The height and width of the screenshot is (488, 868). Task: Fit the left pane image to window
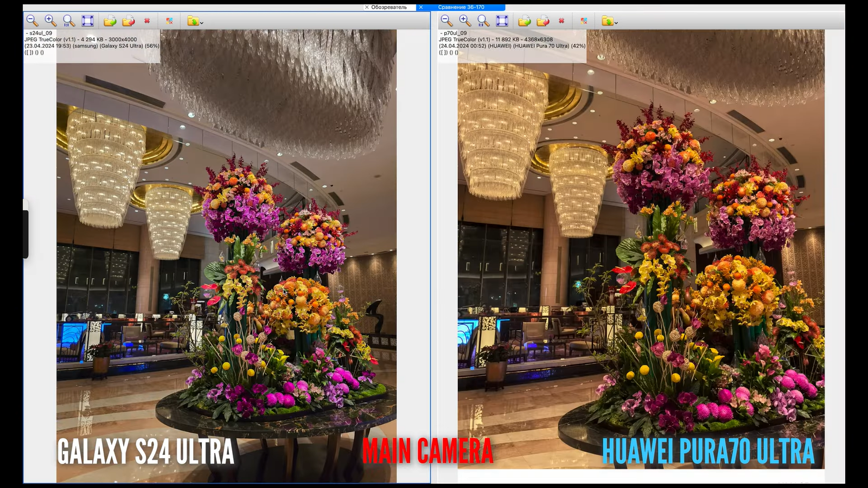pyautogui.click(x=87, y=21)
